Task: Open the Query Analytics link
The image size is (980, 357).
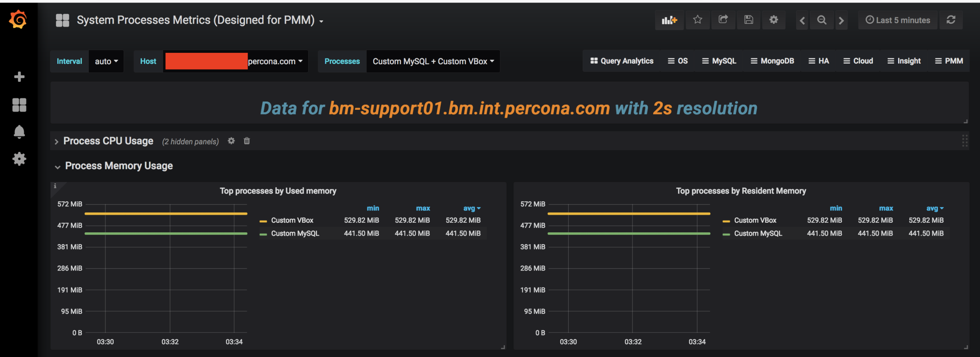Action: tap(622, 61)
